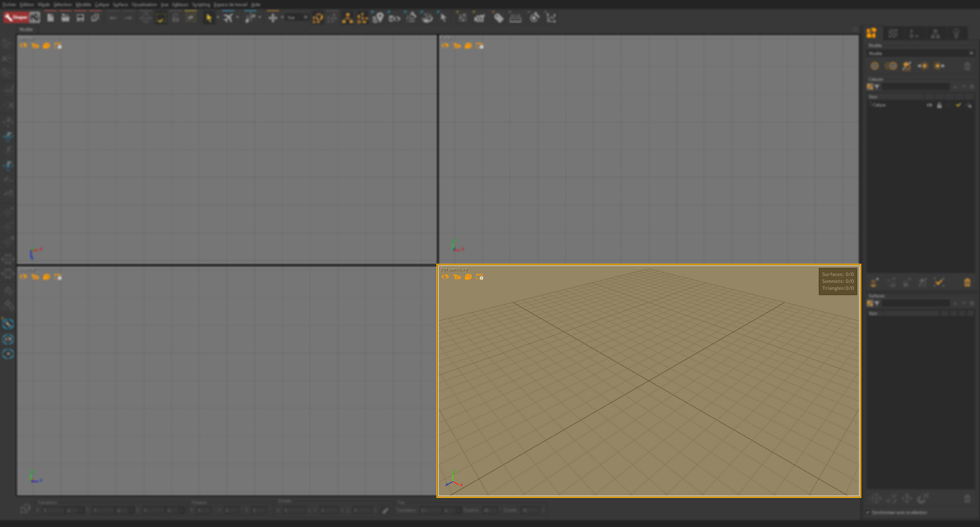Select the yellow arrow selection tool
This screenshot has height=527, width=980.
pyautogui.click(x=209, y=18)
